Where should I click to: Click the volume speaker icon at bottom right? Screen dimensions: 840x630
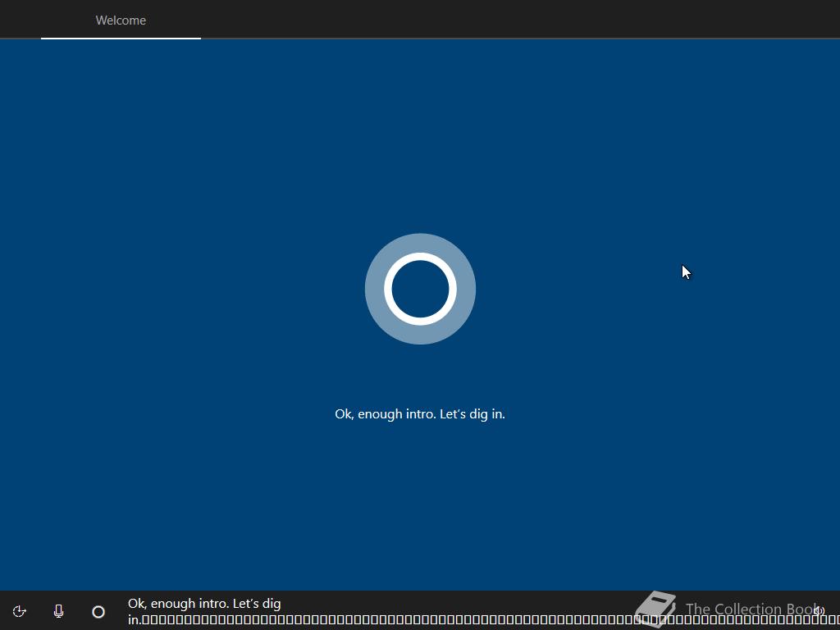pos(819,610)
